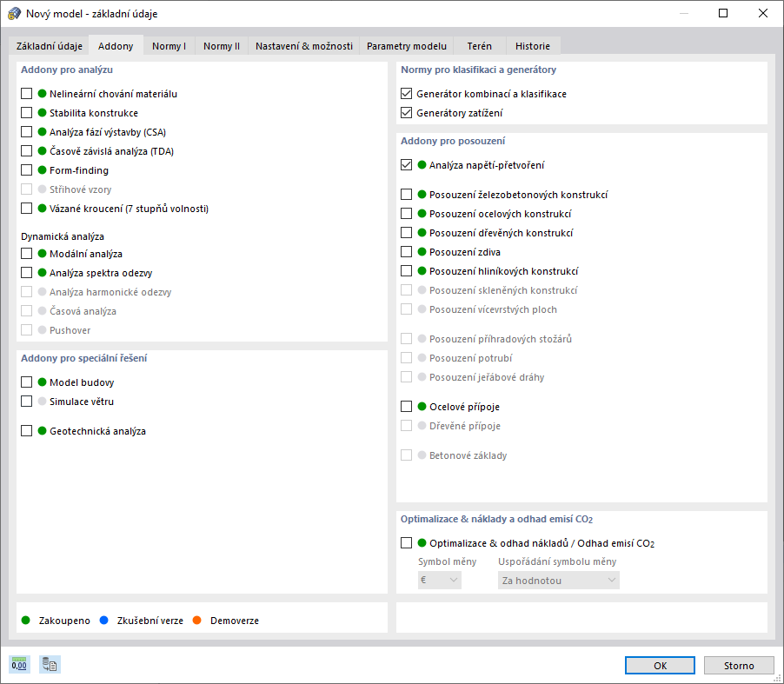Enable the Modální analýza checkbox
784x684 pixels.
[27, 252]
